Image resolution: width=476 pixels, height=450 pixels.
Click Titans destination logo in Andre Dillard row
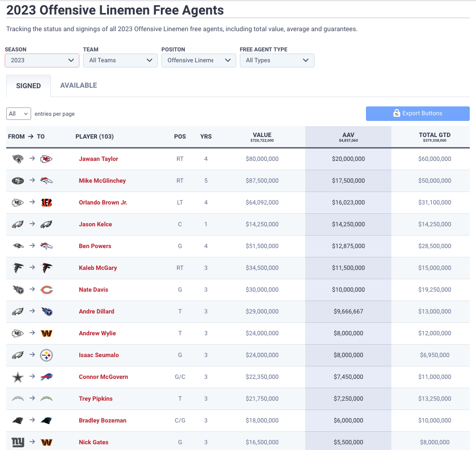click(x=46, y=311)
